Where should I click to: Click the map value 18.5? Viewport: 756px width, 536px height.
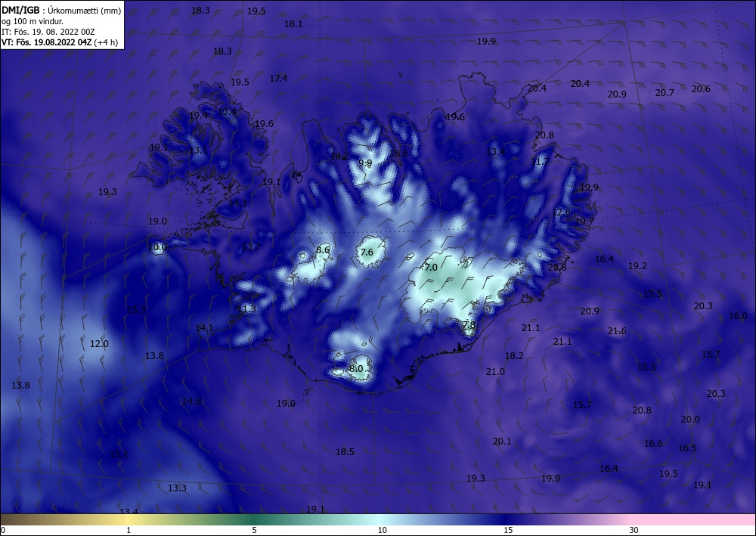(x=345, y=451)
